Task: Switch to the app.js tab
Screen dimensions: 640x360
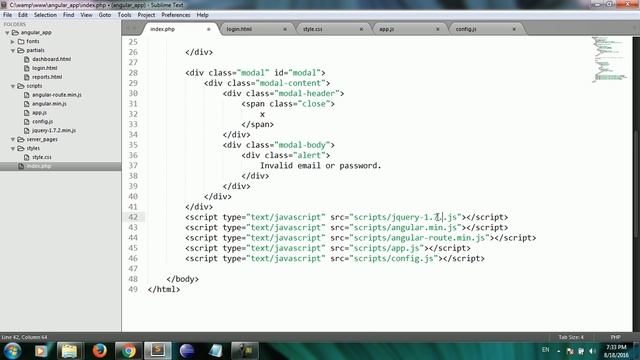Action: [408, 29]
